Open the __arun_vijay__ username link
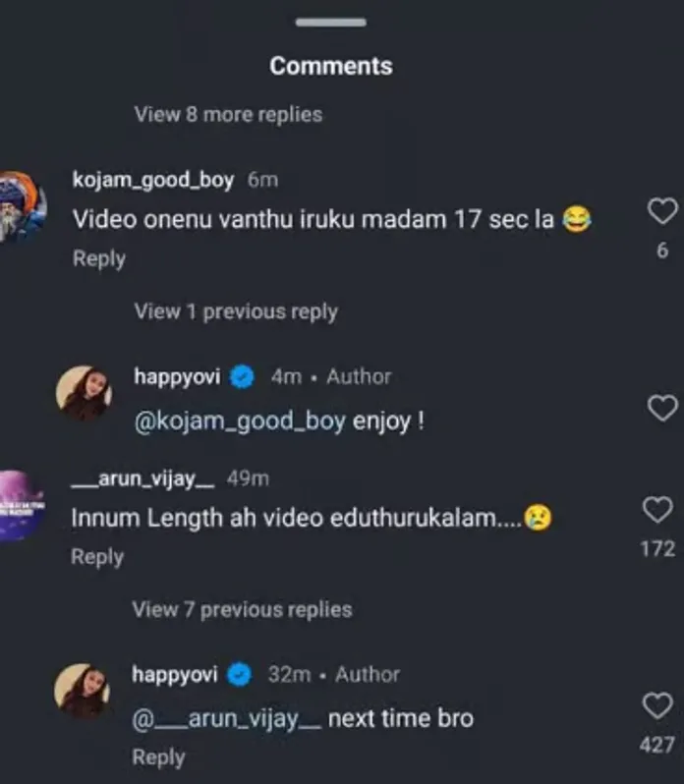The height and width of the screenshot is (784, 684). [x=143, y=478]
